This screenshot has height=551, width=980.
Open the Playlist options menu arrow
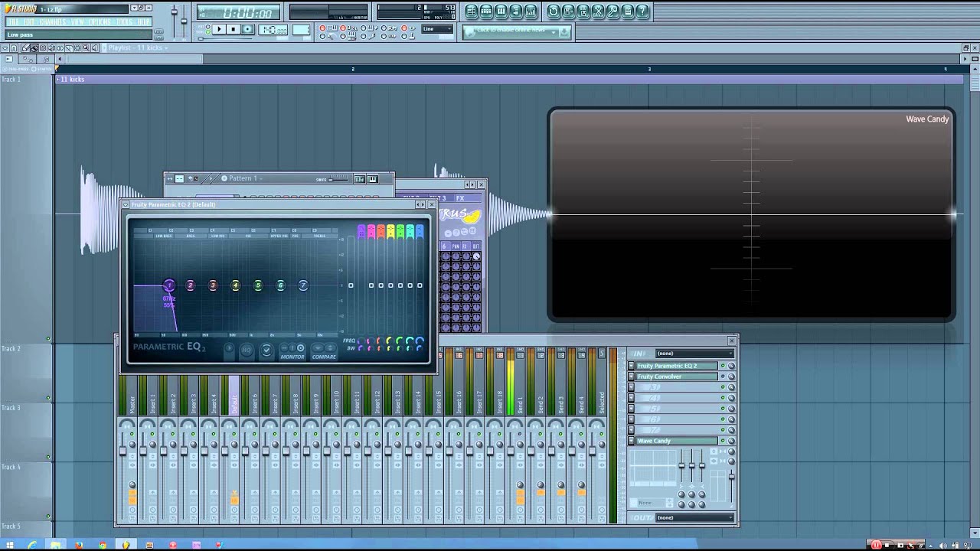click(x=5, y=47)
